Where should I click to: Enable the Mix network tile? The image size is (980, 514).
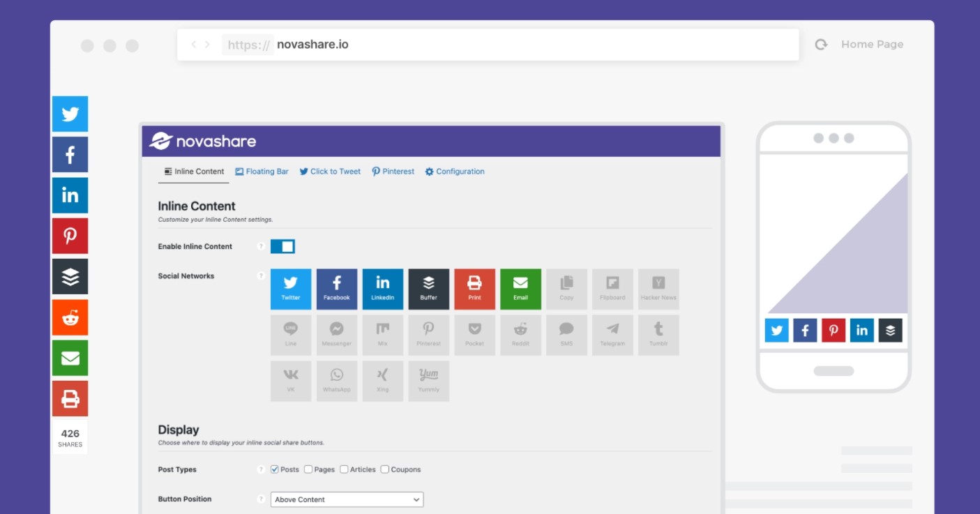coord(383,335)
